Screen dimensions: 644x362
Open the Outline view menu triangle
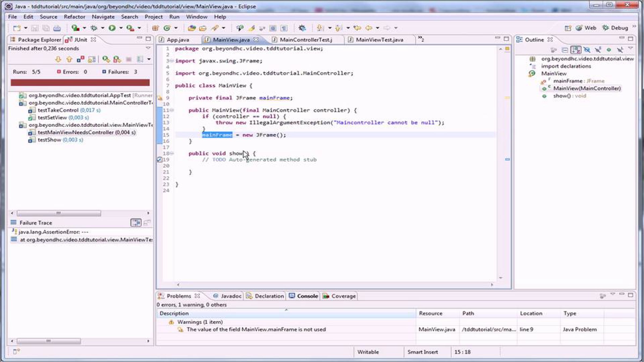tap(631, 48)
